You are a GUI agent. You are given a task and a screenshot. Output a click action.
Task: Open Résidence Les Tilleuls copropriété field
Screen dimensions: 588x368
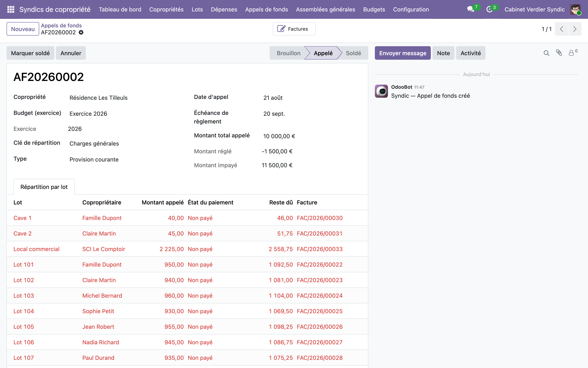click(x=98, y=98)
